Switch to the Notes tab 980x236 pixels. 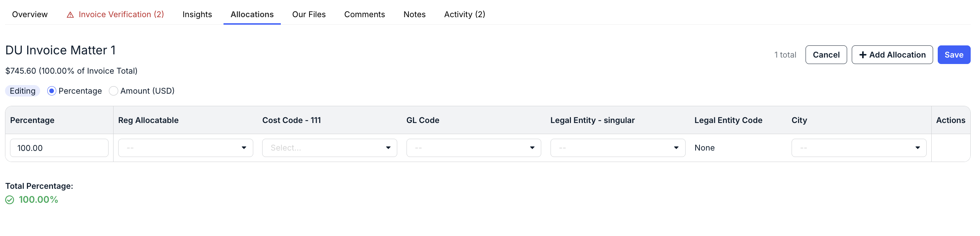pos(414,14)
